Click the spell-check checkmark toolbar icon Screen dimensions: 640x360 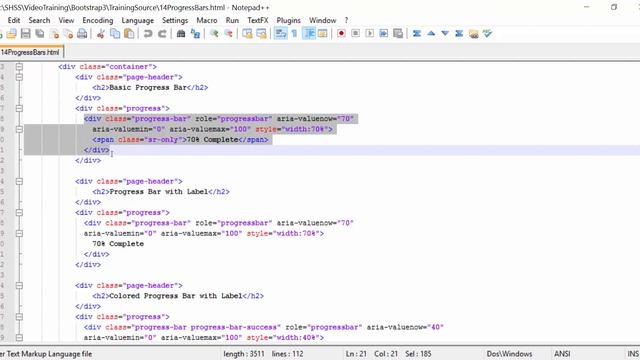(x=487, y=33)
